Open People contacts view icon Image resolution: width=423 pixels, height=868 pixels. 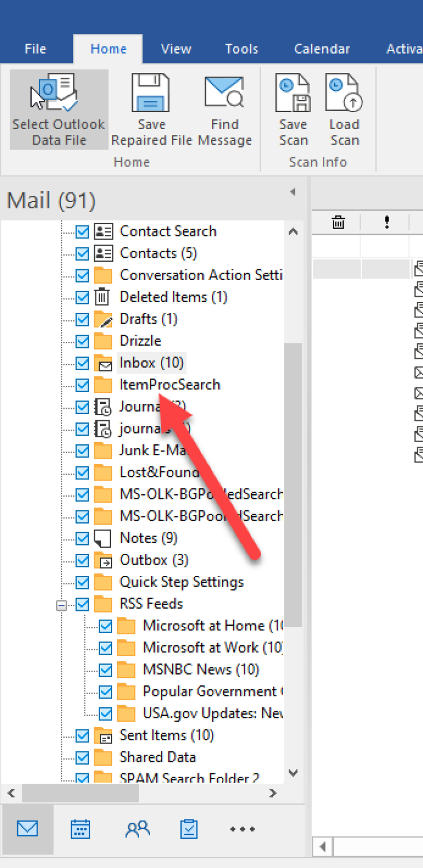[x=137, y=829]
